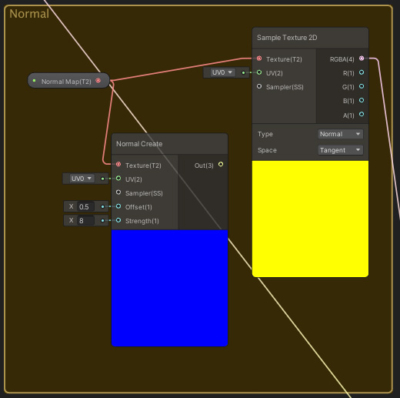The image size is (400, 398).
Task: Open UV0 dropdown beside Normal Create node
Action: tap(81, 179)
